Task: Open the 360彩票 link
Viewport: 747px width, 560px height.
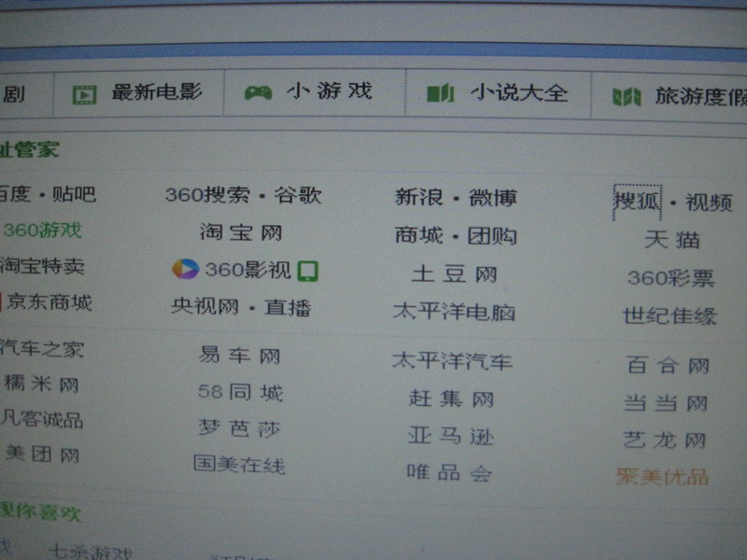Action: point(671,278)
